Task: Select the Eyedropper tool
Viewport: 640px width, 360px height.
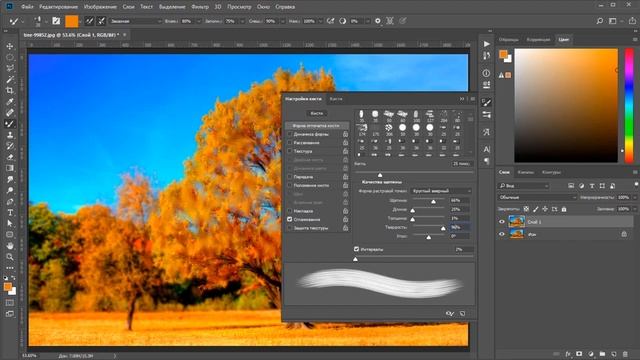Action: point(10,102)
